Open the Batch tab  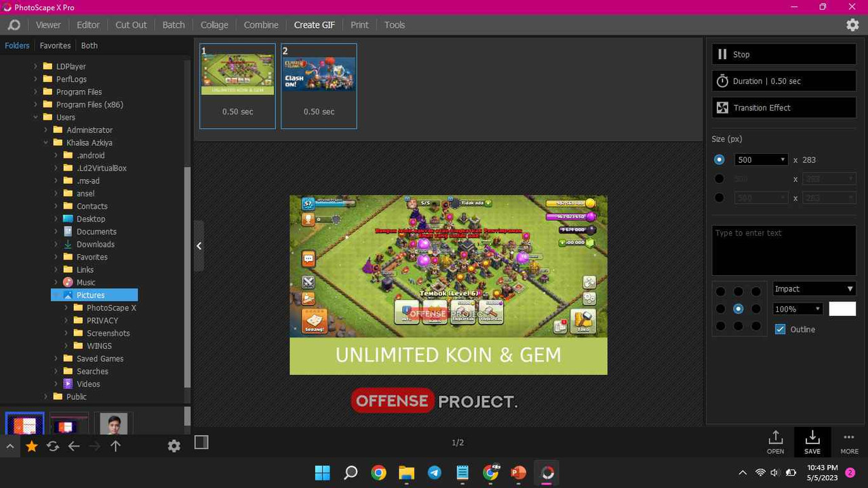pyautogui.click(x=174, y=25)
